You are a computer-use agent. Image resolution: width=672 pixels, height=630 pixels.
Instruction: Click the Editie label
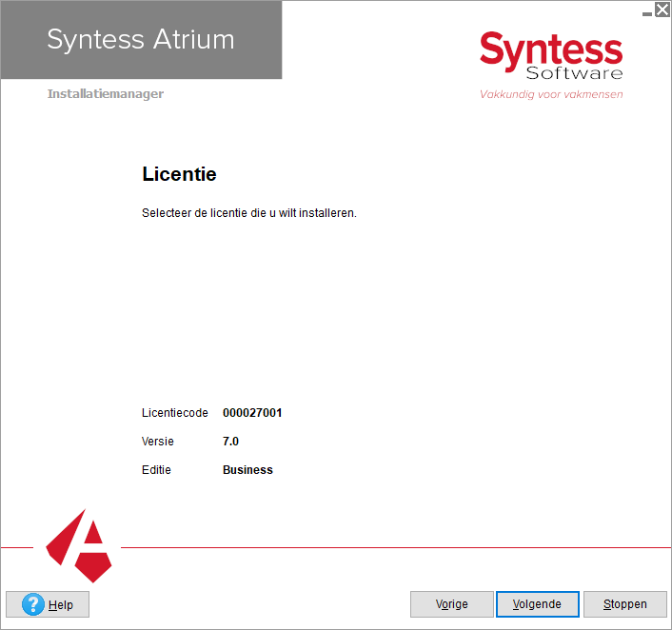156,470
